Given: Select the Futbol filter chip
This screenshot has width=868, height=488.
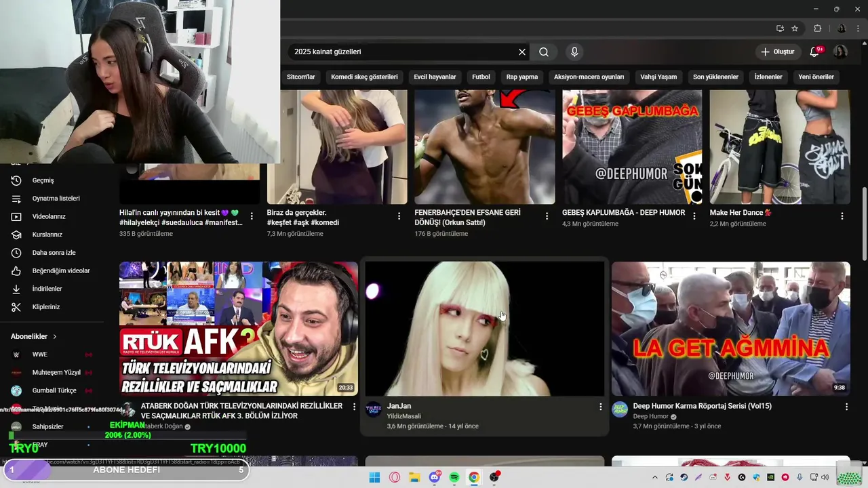Looking at the screenshot, I should point(481,77).
